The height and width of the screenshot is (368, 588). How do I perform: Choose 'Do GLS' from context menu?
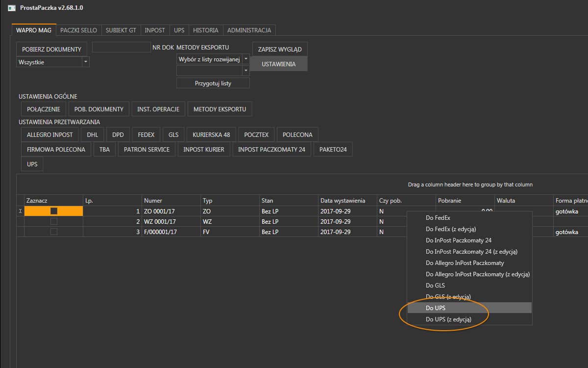point(469,285)
